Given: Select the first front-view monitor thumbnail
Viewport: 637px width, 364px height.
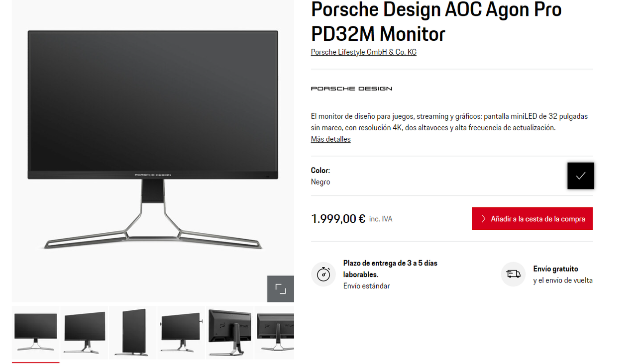Looking at the screenshot, I should tap(35, 333).
